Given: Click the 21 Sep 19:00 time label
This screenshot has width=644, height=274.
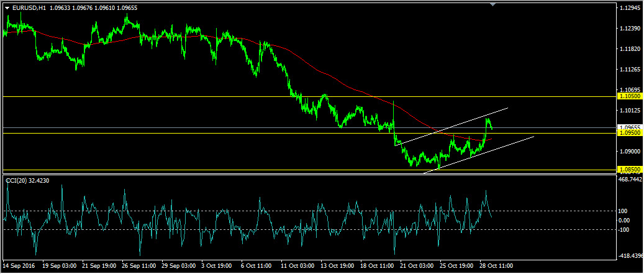Looking at the screenshot, I should 98,266.
